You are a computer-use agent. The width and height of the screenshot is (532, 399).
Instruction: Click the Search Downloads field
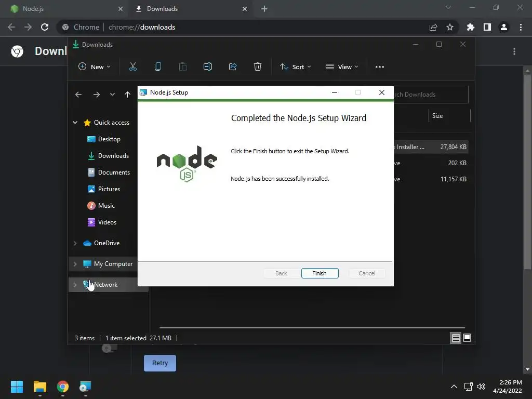pos(431,95)
